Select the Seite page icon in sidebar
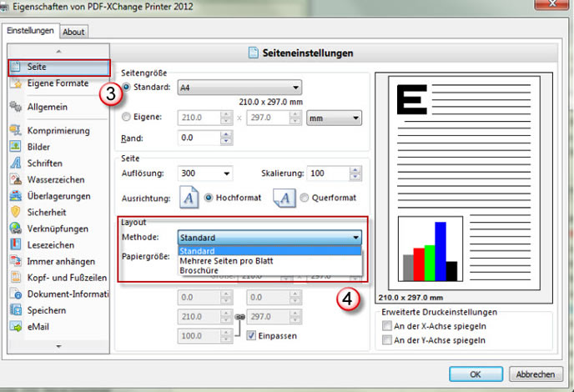574x392 pixels. coord(16,67)
